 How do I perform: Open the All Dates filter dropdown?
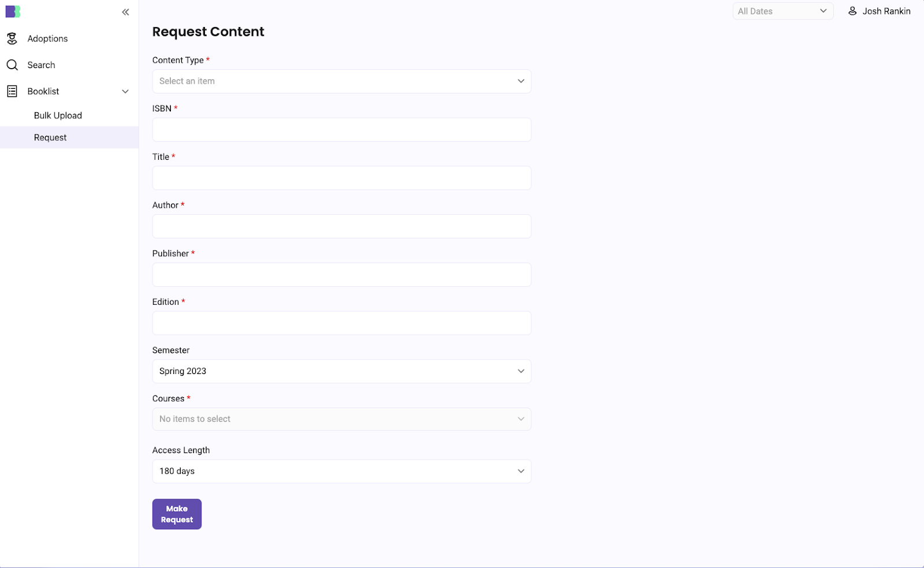(783, 11)
